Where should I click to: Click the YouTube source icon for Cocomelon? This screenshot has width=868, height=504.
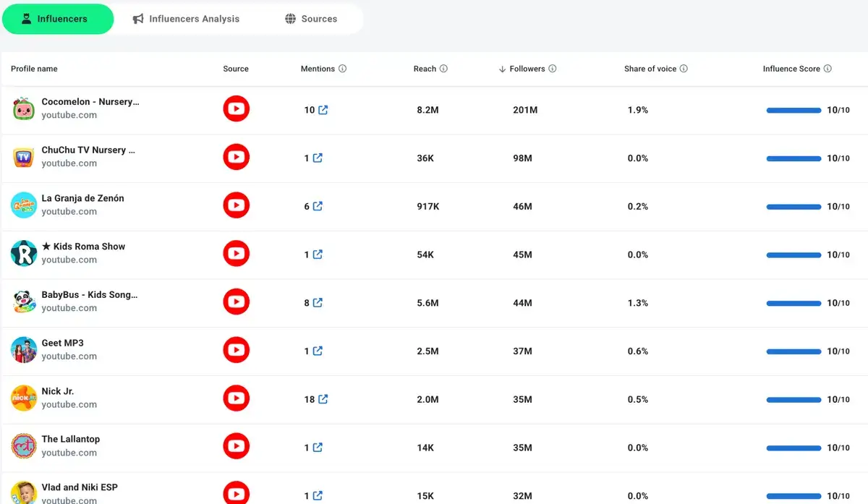pyautogui.click(x=236, y=109)
